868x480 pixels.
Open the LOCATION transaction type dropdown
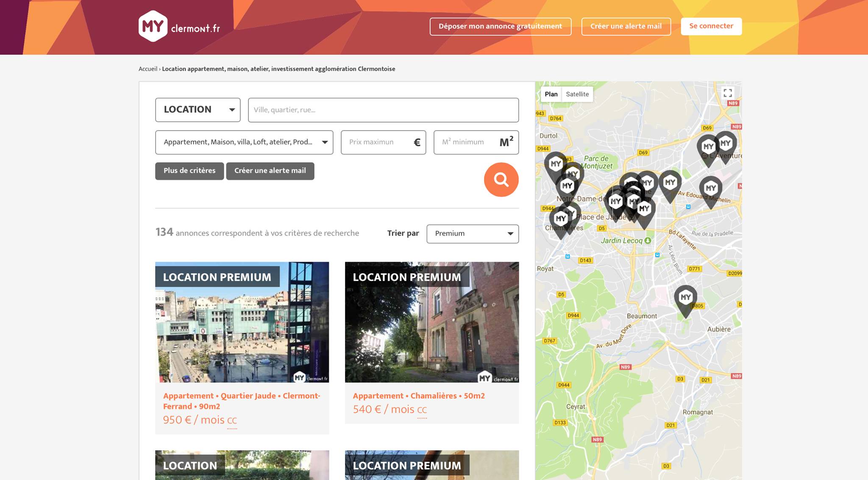(x=198, y=110)
